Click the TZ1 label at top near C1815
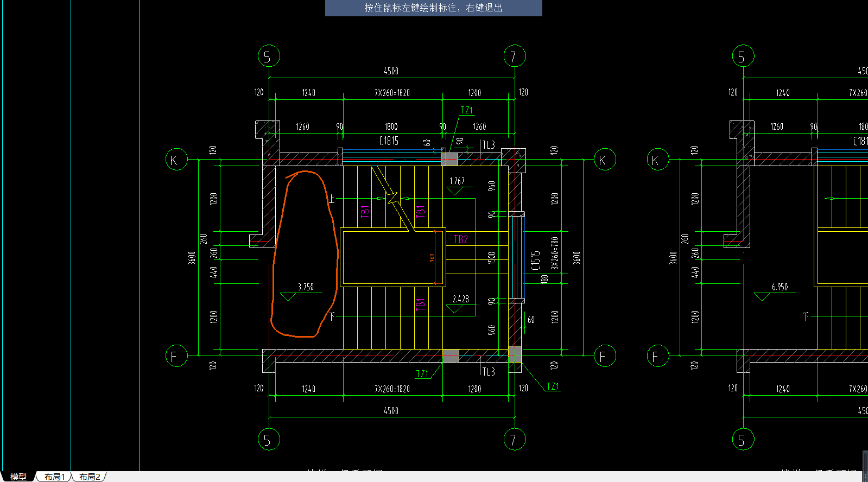The width and height of the screenshot is (868, 482). (x=467, y=111)
